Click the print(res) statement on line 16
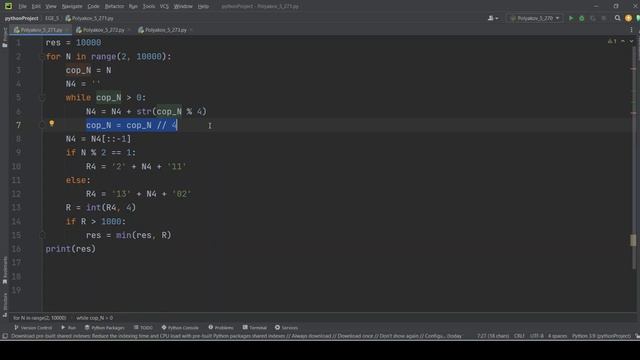This screenshot has height=360, width=640. click(70, 249)
